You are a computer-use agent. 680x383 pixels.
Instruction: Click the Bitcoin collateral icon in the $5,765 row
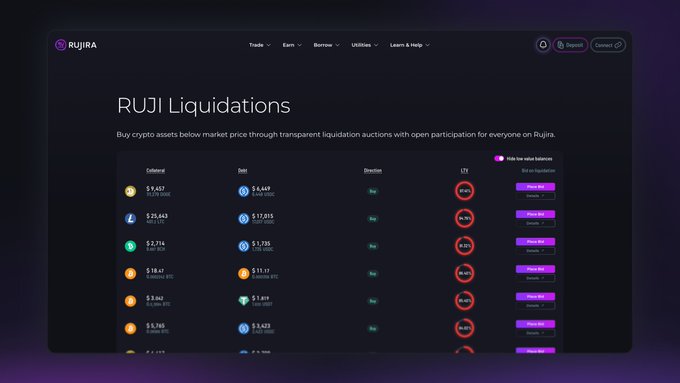click(x=130, y=328)
